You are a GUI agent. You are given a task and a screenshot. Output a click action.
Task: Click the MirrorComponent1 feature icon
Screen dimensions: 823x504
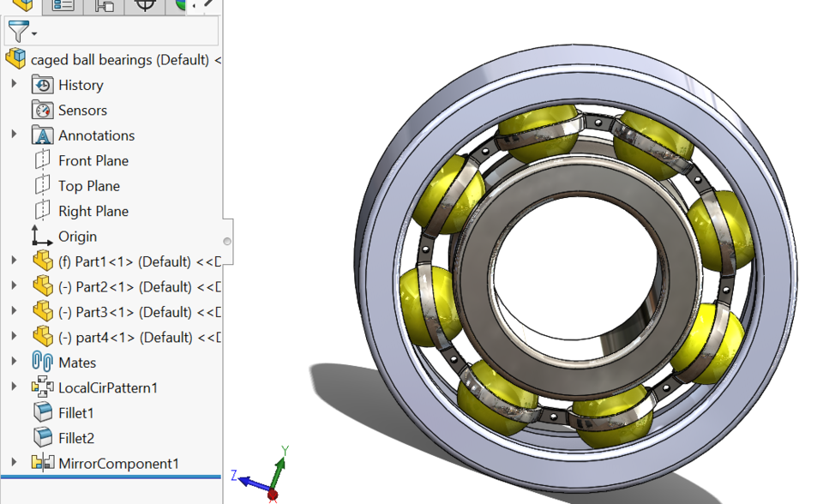[42, 463]
